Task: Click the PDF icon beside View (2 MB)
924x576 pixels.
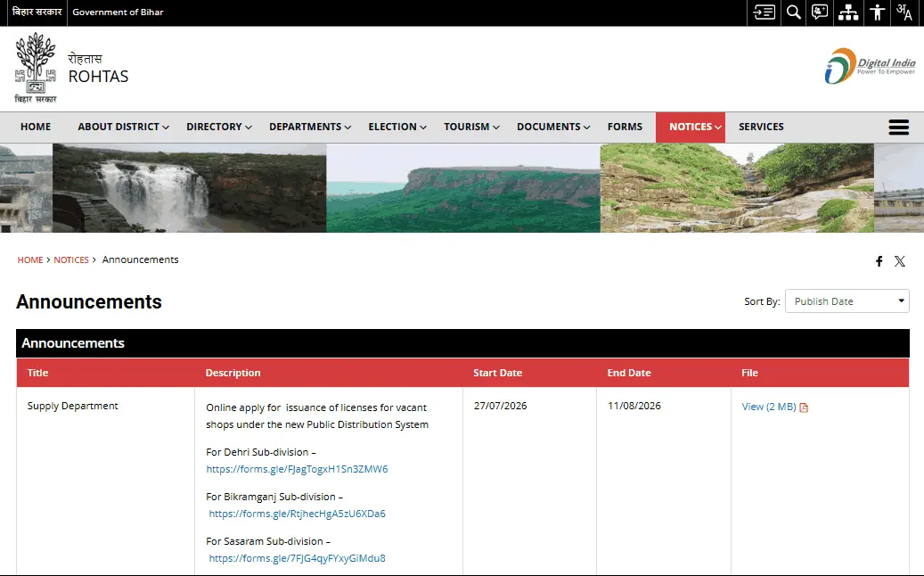Action: (x=804, y=407)
